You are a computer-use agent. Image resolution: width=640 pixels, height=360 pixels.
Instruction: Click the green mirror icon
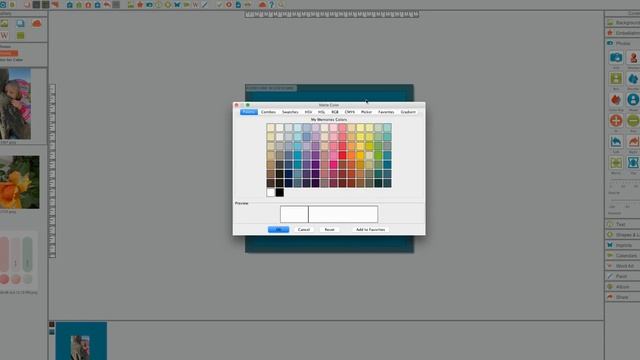[616, 163]
